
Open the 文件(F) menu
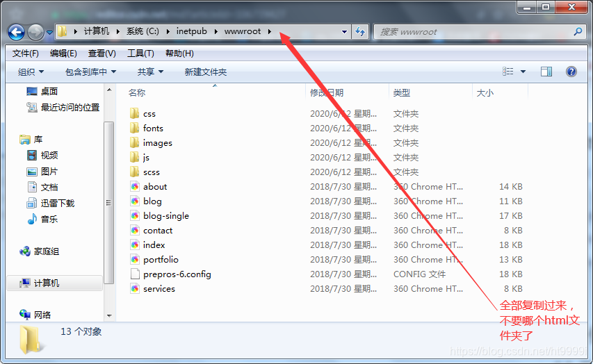pos(25,53)
